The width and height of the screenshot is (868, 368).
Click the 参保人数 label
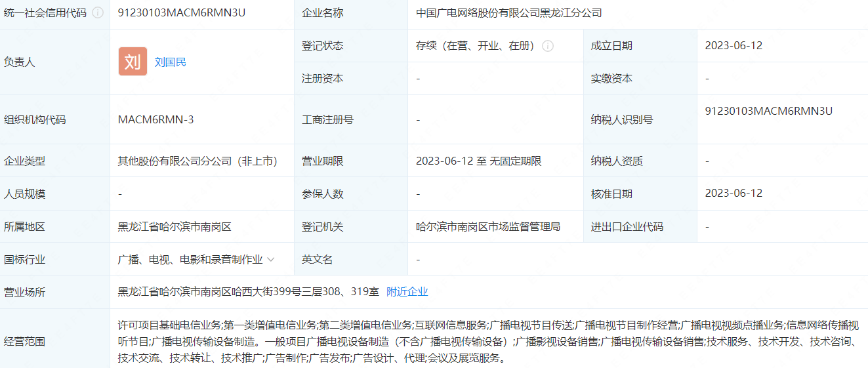click(322, 194)
